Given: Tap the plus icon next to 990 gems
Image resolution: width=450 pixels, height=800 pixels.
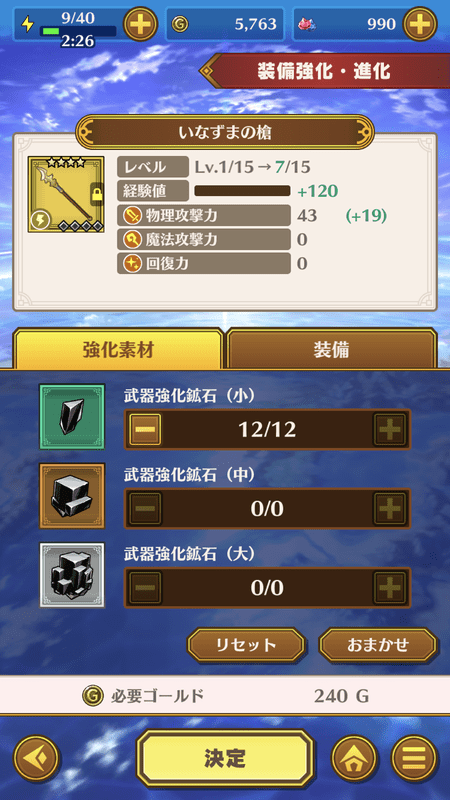Looking at the screenshot, I should pyautogui.click(x=420, y=23).
